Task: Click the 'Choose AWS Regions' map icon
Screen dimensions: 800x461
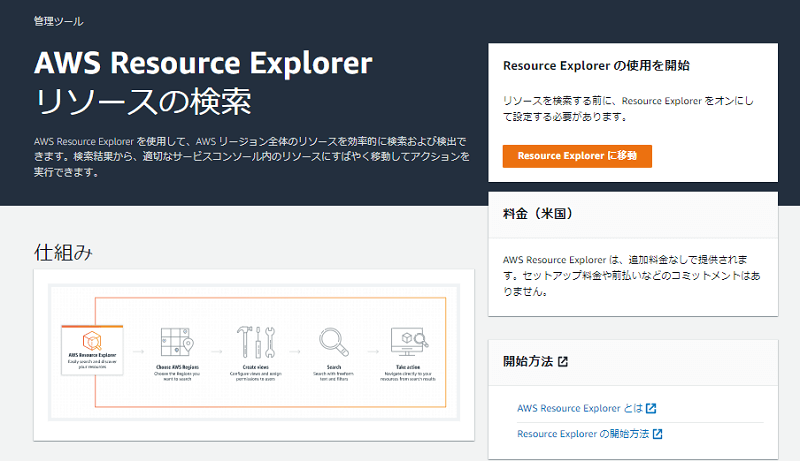Action: 177,342
